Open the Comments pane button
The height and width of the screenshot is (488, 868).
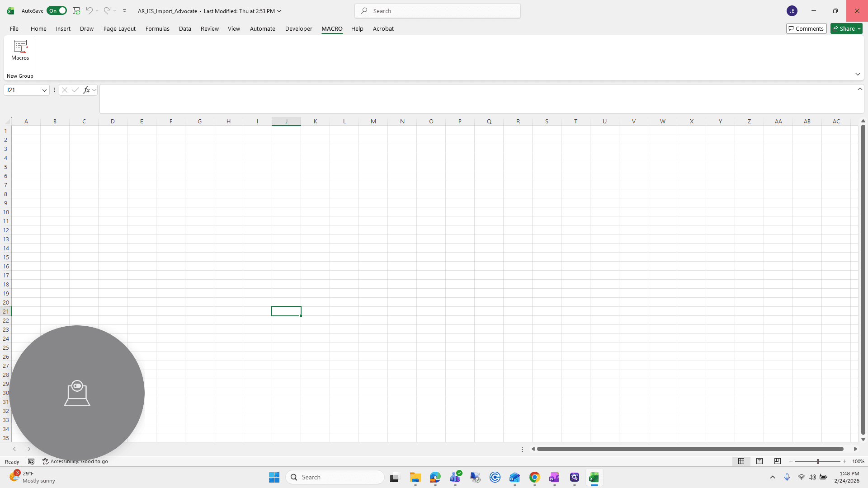tap(806, 28)
